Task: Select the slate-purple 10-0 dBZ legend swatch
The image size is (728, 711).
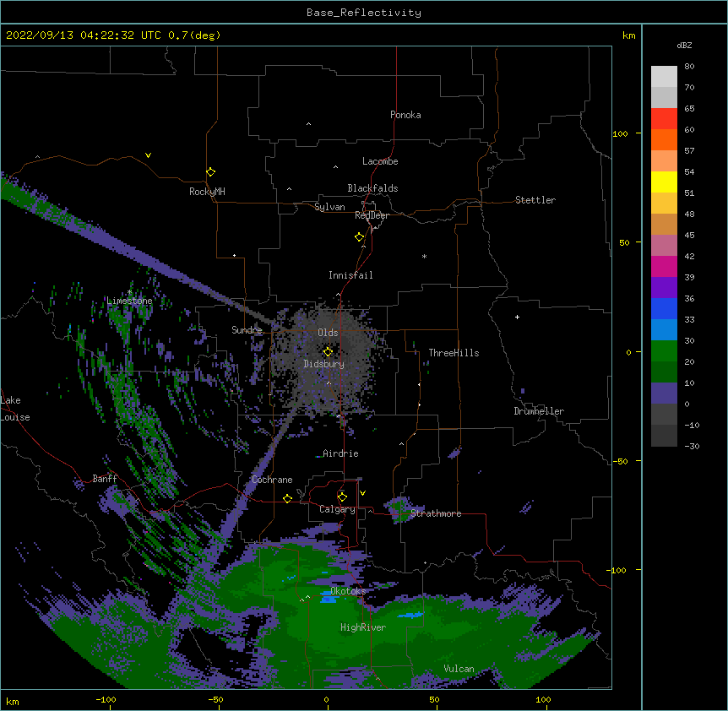Action: tap(664, 393)
